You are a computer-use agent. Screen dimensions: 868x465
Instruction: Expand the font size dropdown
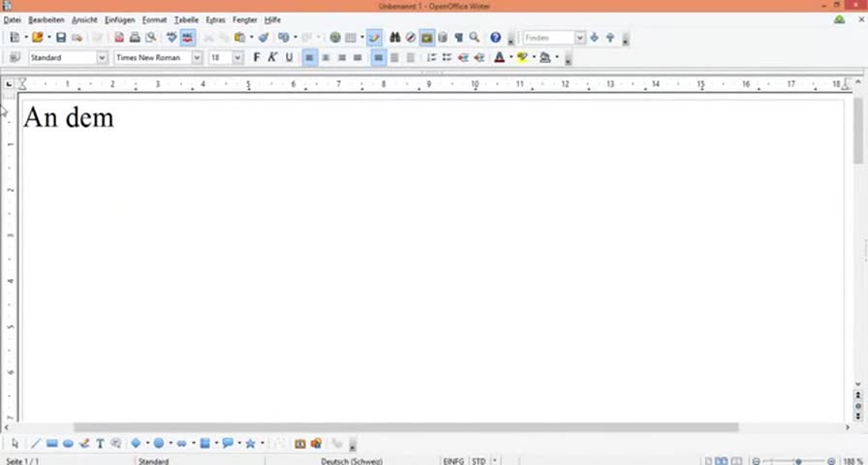[237, 57]
